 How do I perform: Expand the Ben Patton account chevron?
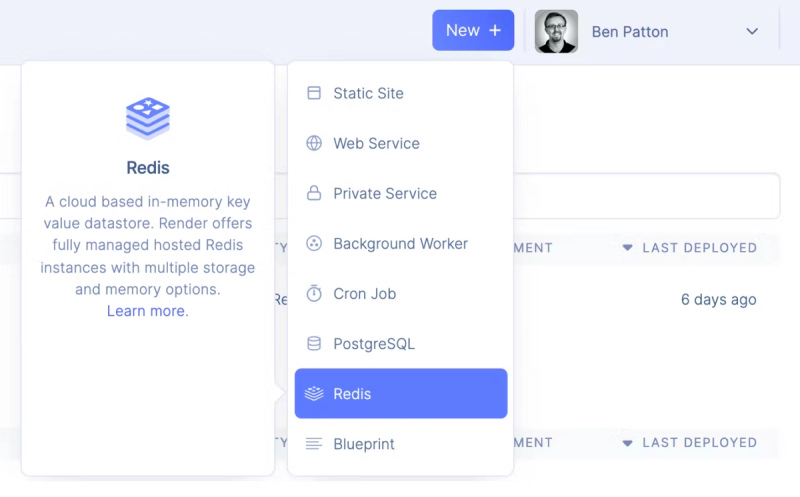click(752, 31)
